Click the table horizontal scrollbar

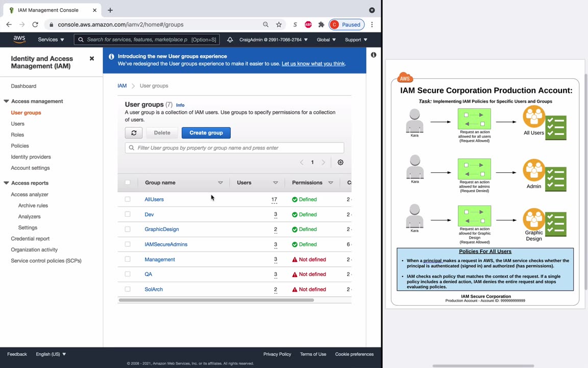pyautogui.click(x=216, y=300)
